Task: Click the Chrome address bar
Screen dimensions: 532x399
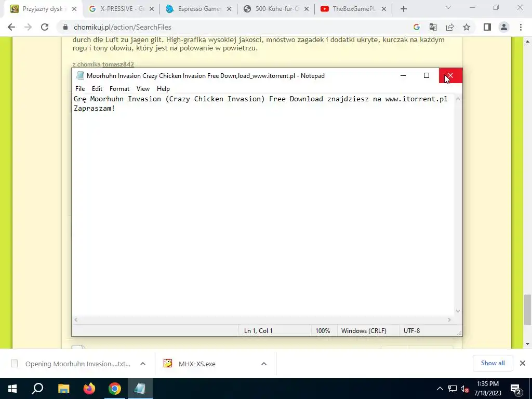Action: click(x=234, y=27)
